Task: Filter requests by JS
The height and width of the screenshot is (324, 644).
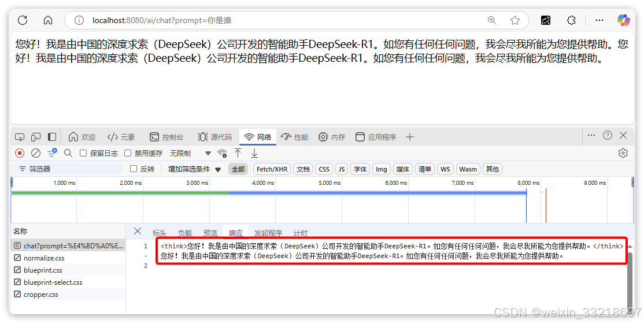Action: tap(342, 169)
